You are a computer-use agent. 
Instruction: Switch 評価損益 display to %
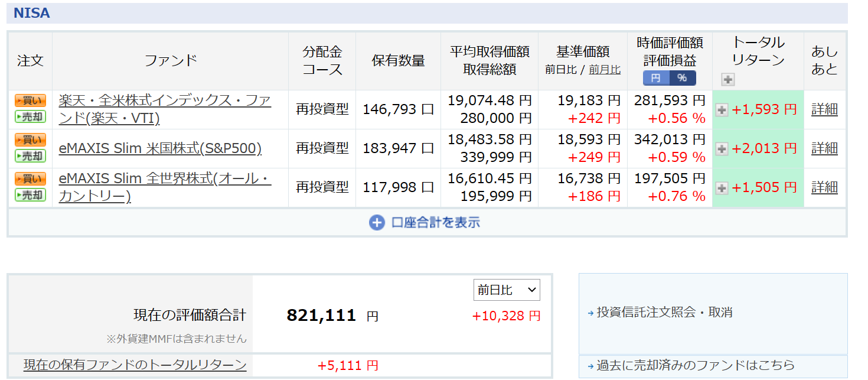[682, 78]
